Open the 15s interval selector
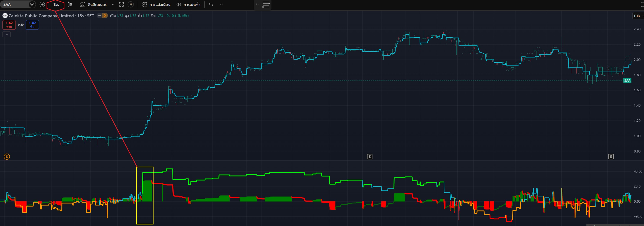 click(x=56, y=4)
